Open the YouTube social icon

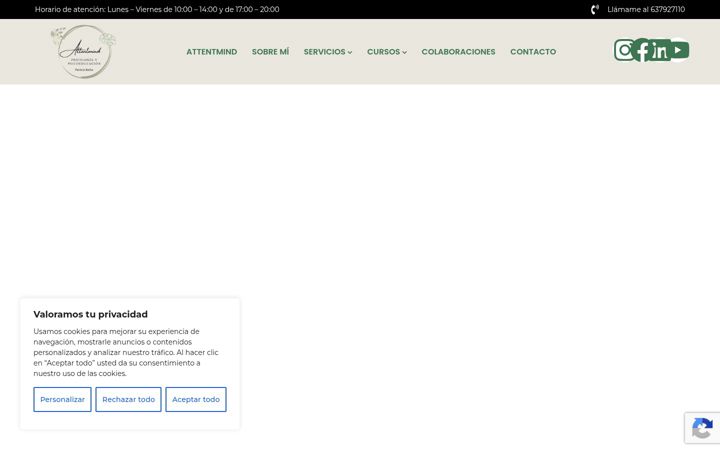tap(679, 50)
